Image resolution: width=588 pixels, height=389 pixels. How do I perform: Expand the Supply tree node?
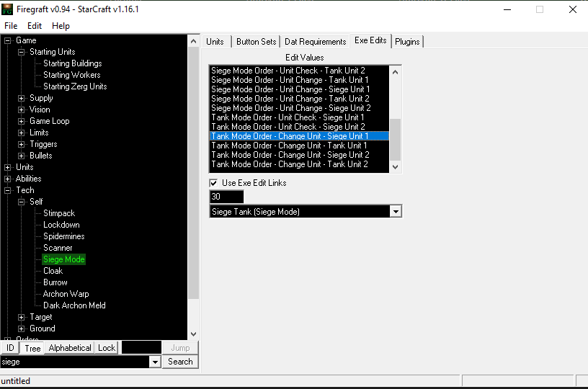pos(22,98)
